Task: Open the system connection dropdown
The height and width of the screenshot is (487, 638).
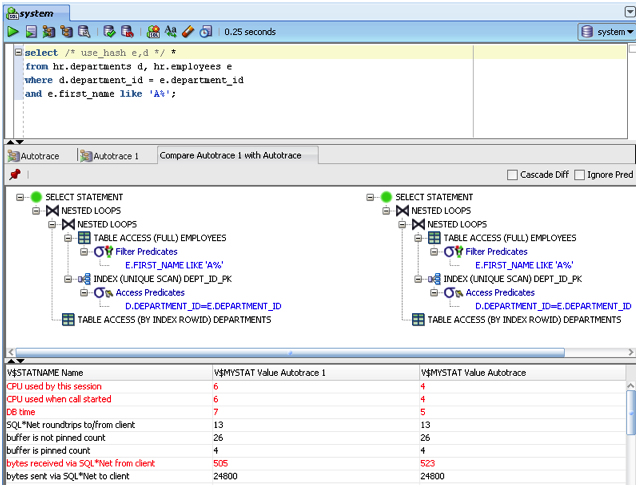Action: tap(606, 32)
